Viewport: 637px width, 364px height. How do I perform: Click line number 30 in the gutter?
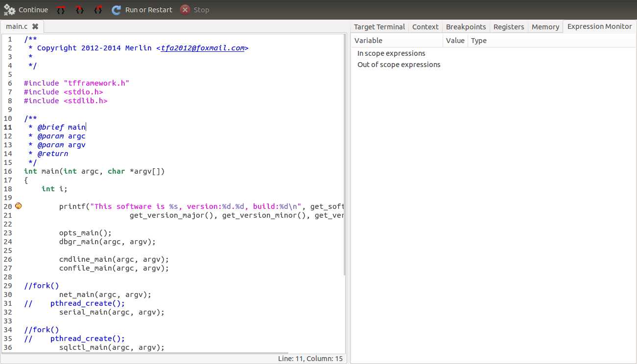pyautogui.click(x=8, y=295)
